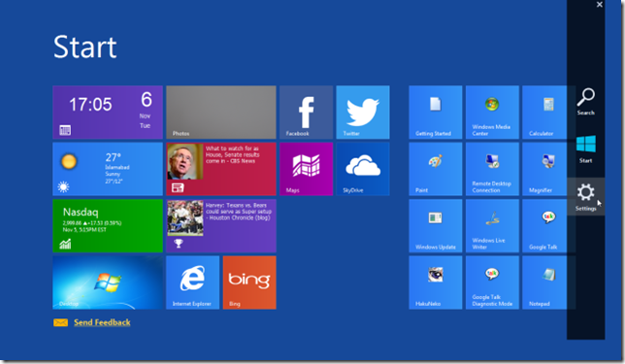The height and width of the screenshot is (364, 625).
Task: Open the Facebook tile
Action: tap(306, 113)
